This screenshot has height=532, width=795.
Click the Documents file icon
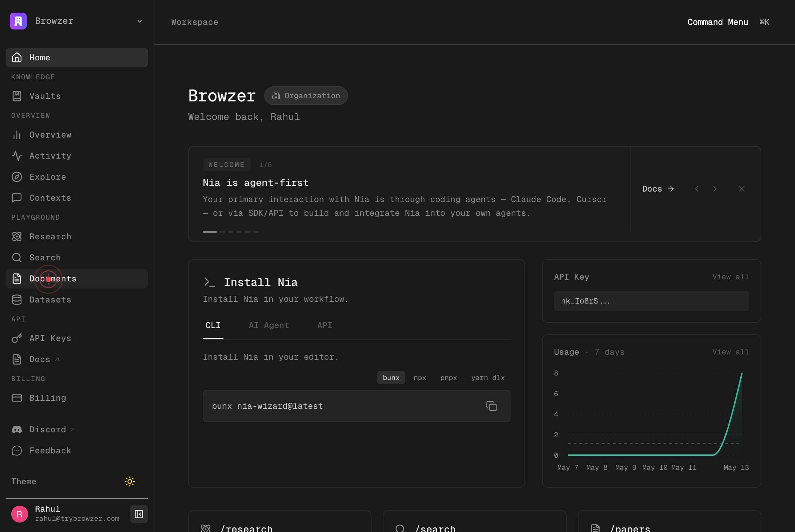pos(17,279)
